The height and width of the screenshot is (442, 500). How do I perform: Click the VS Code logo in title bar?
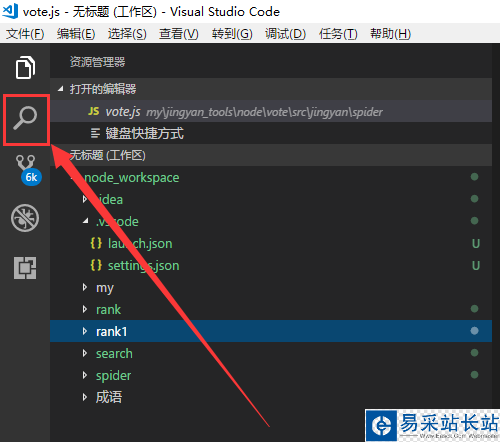coord(10,11)
